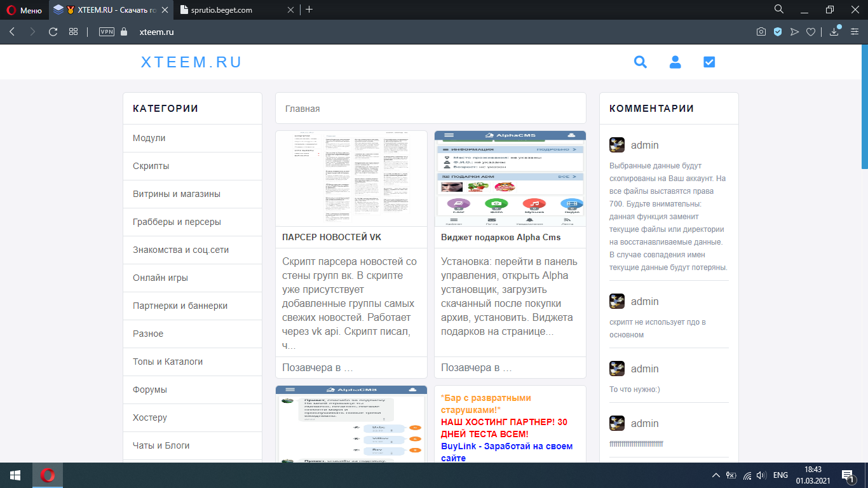The width and height of the screenshot is (868, 488).
Task: Open the Витрины и магазины category
Action: tap(193, 194)
